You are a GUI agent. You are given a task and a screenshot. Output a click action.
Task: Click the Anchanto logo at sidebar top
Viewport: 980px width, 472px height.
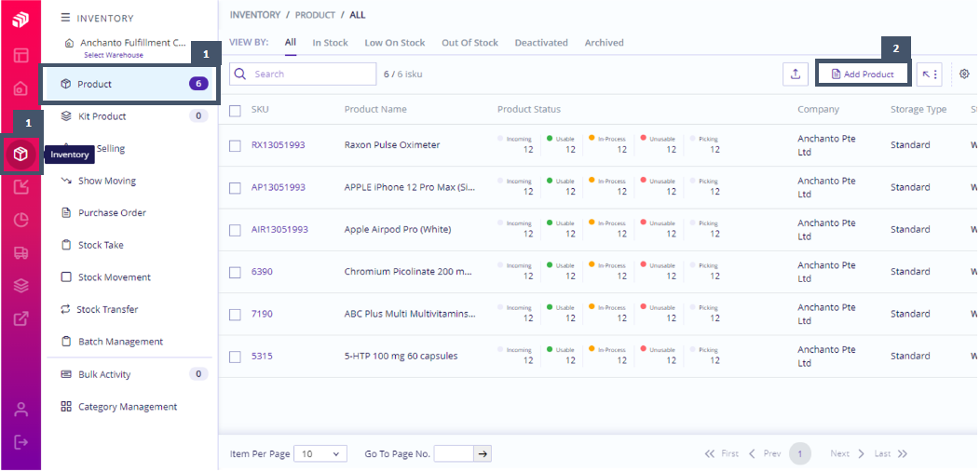(20, 20)
